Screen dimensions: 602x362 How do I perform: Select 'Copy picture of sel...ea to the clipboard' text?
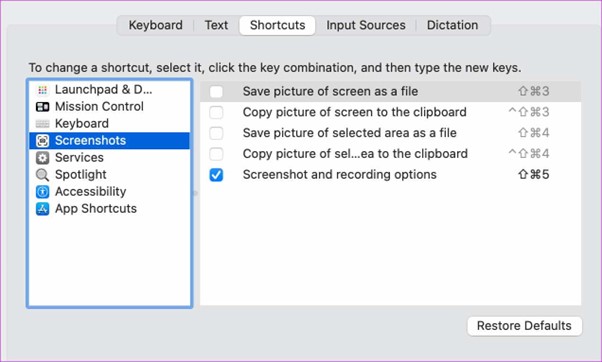356,154
